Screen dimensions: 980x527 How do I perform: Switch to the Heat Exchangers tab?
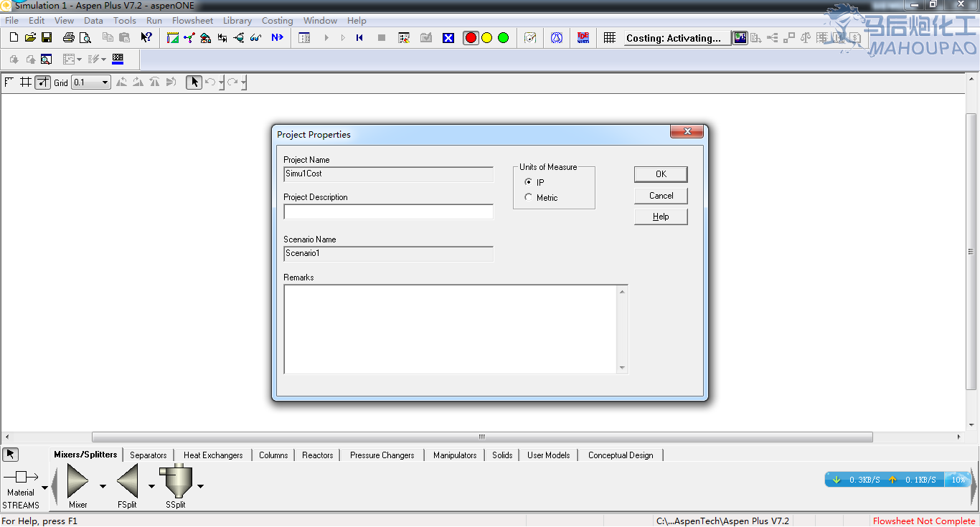[x=213, y=455]
